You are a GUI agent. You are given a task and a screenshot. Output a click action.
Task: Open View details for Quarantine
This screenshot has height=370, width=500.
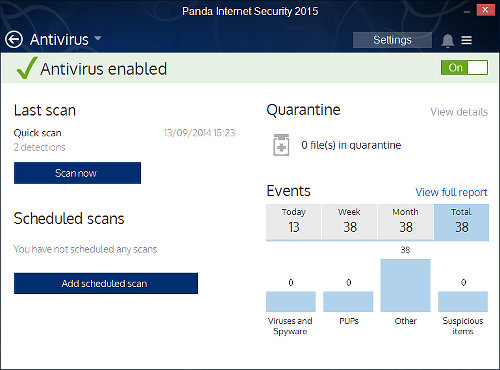(x=459, y=112)
